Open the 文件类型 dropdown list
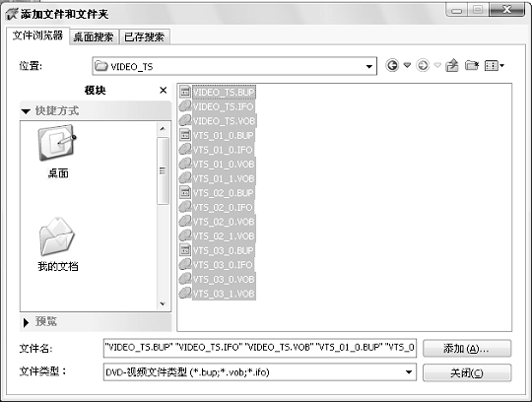532x402 pixels. [409, 372]
